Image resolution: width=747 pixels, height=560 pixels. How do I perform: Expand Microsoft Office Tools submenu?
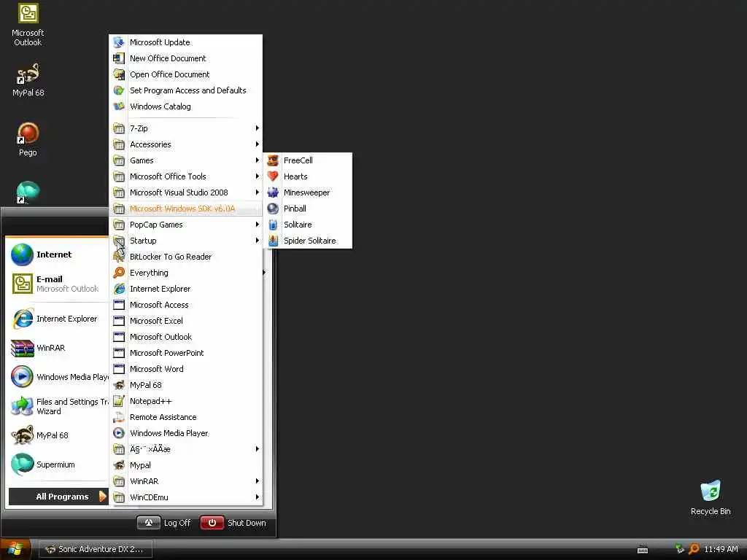pyautogui.click(x=186, y=176)
